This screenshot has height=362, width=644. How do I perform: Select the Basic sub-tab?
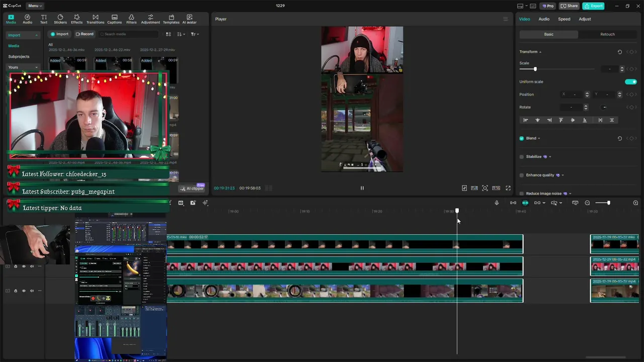coord(549,34)
